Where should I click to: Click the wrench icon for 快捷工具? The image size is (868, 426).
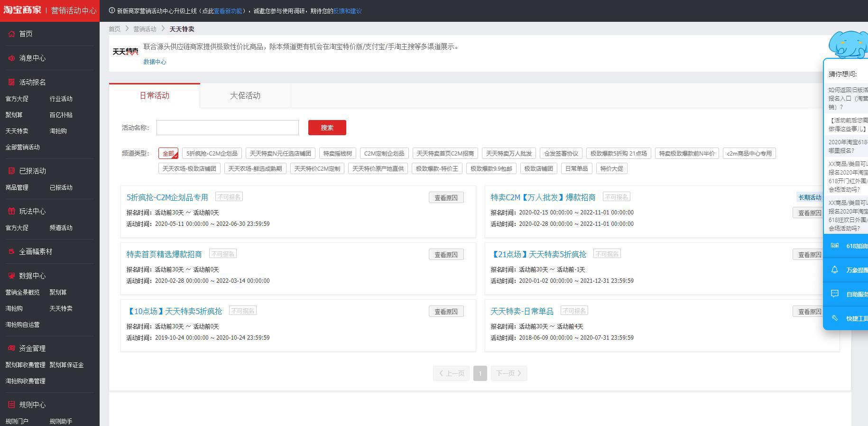pos(835,318)
